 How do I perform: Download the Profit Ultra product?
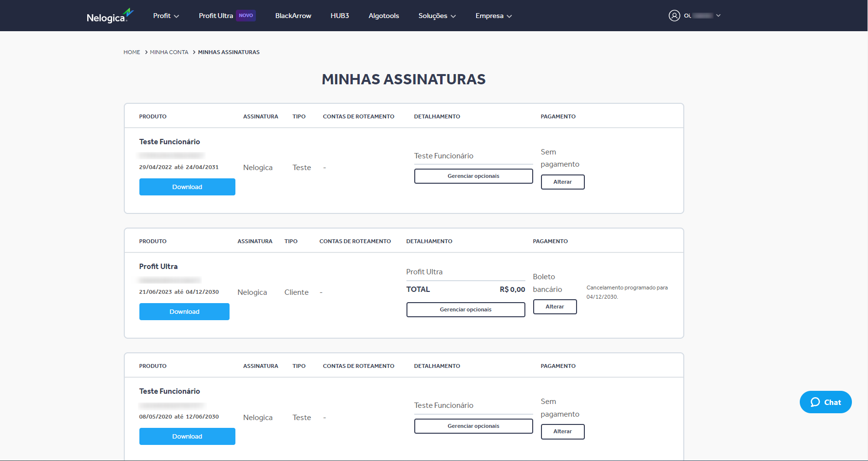point(184,311)
